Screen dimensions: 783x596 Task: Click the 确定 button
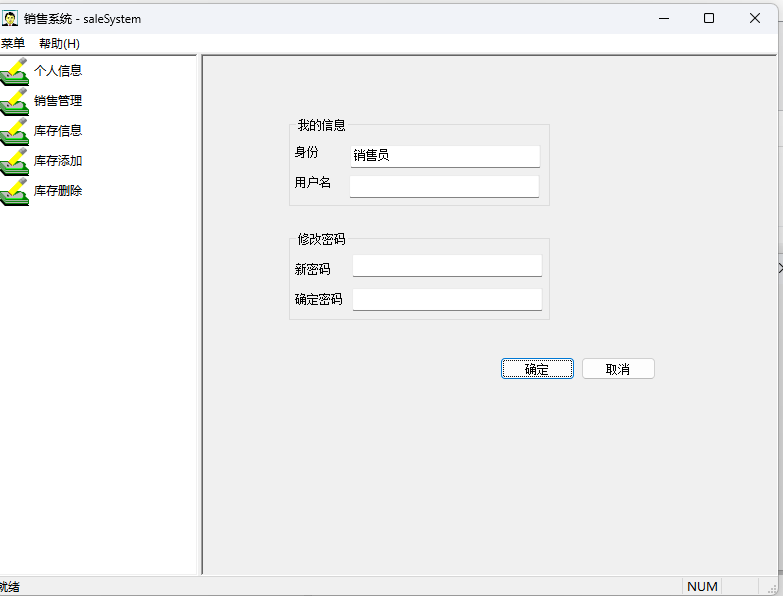(x=537, y=369)
